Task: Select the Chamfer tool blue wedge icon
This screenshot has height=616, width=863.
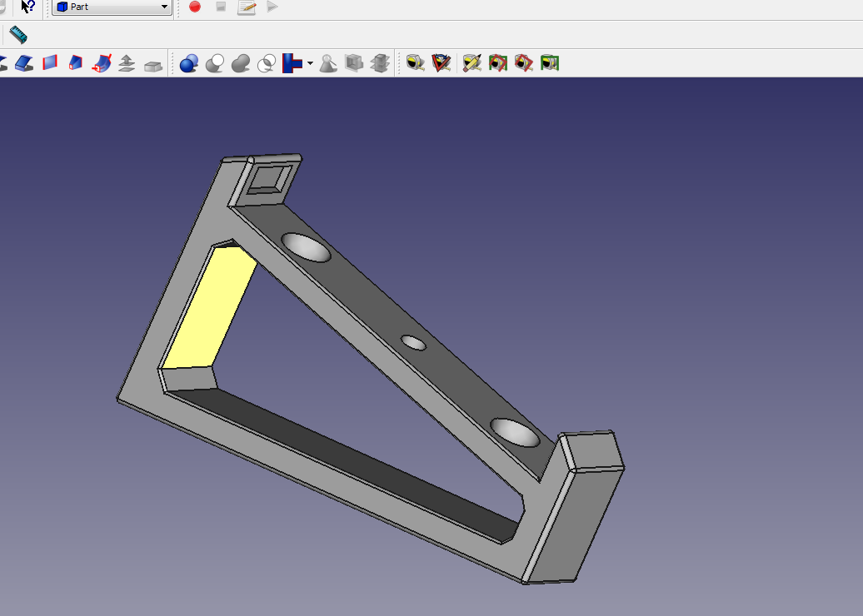Action: [76, 62]
